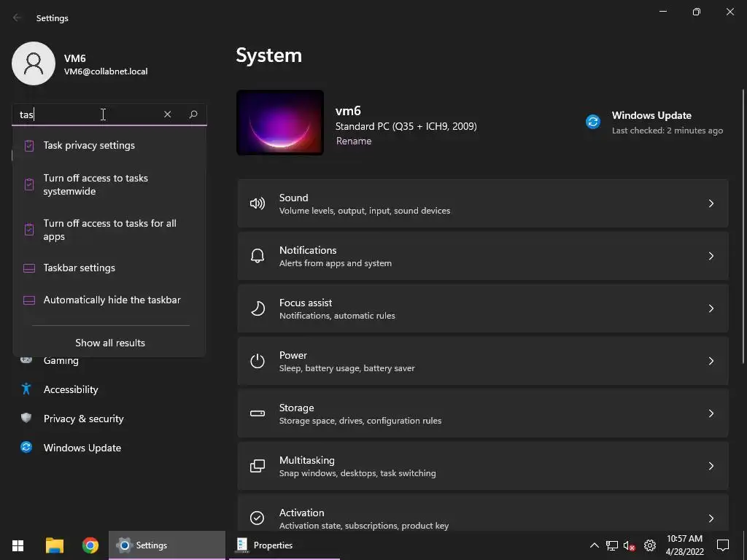Select Automatically hide the taskbar result
This screenshot has width=747, height=560.
[109, 300]
